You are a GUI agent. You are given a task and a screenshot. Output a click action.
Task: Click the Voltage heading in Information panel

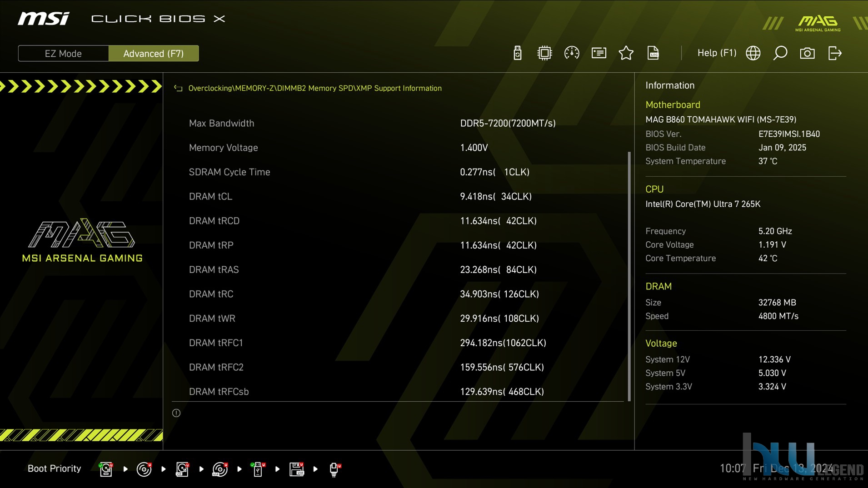661,344
